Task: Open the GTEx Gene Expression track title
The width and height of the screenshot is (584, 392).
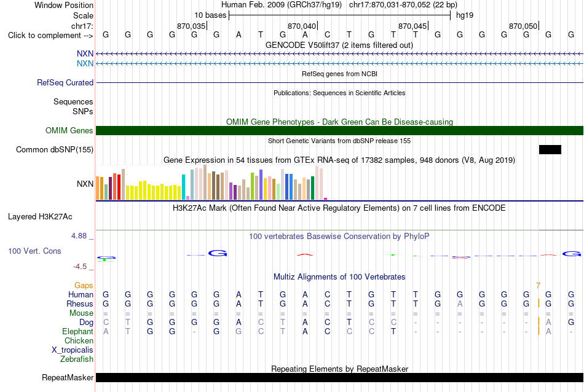Action: pyautogui.click(x=339, y=160)
